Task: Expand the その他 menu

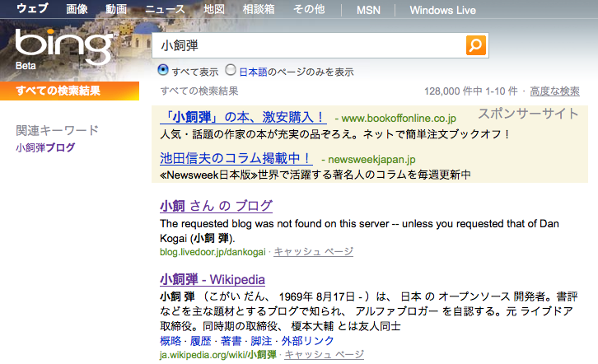Action: pyautogui.click(x=309, y=9)
